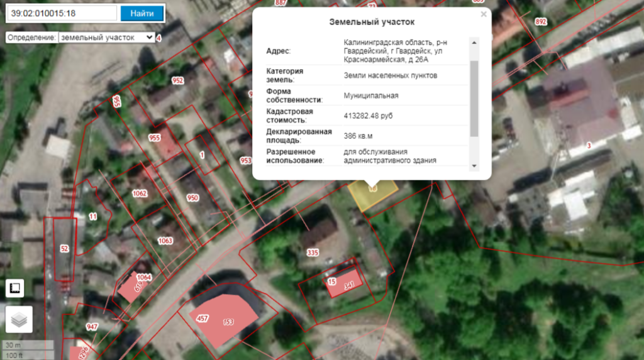The width and height of the screenshot is (644, 360).
Task: Open the map layers switcher
Action: pos(19,320)
